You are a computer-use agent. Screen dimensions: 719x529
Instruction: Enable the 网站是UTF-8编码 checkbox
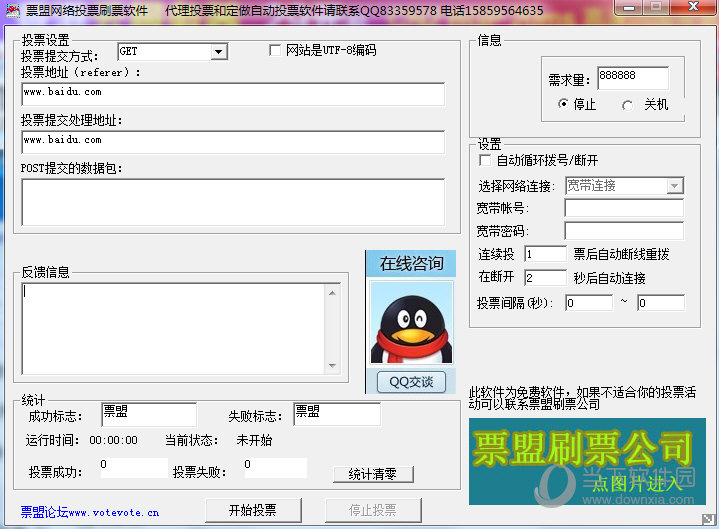click(x=275, y=50)
